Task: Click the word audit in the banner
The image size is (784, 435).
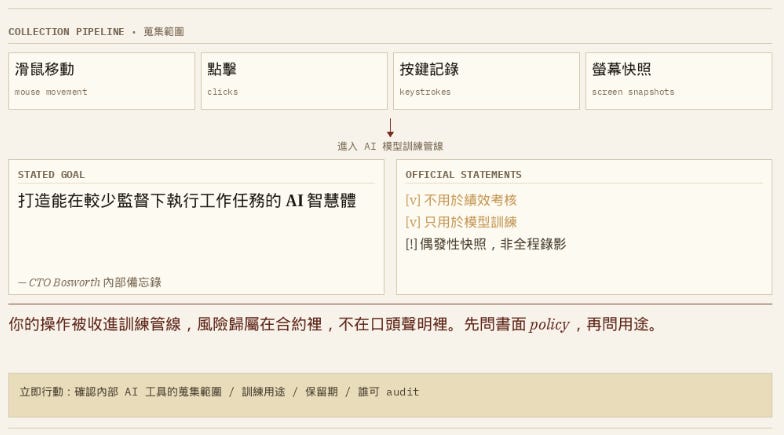Action: point(402,392)
